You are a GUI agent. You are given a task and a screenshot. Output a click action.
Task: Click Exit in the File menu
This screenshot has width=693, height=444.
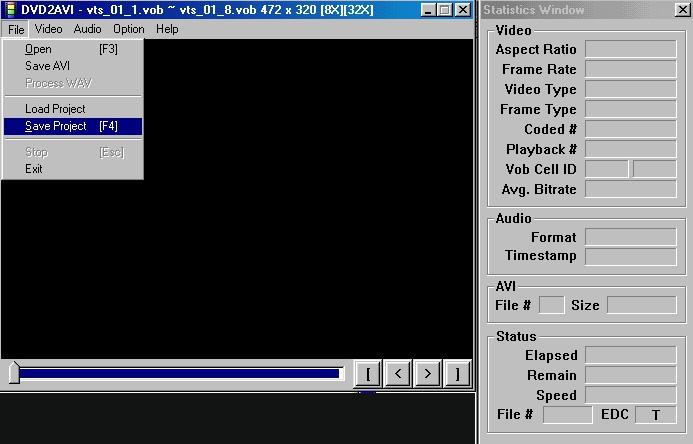click(x=73, y=169)
